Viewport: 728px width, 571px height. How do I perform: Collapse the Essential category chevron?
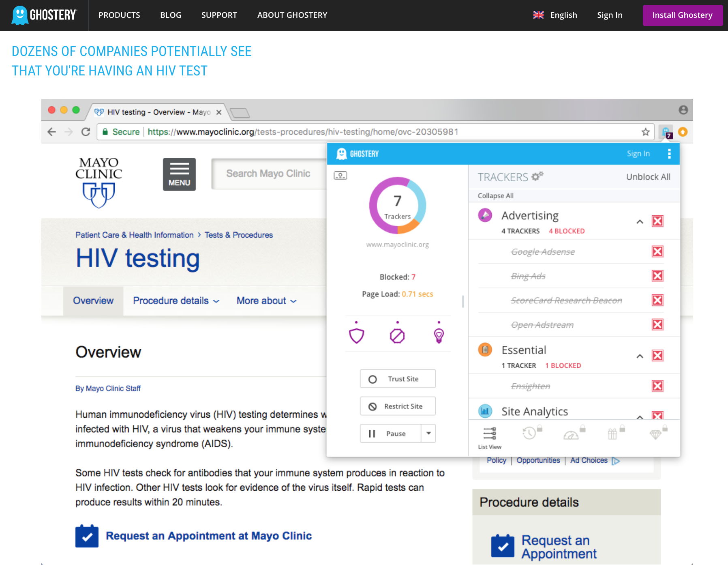640,356
